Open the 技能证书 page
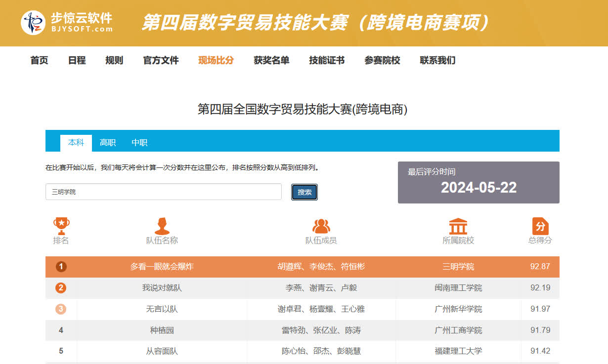608x364 pixels. coord(327,60)
